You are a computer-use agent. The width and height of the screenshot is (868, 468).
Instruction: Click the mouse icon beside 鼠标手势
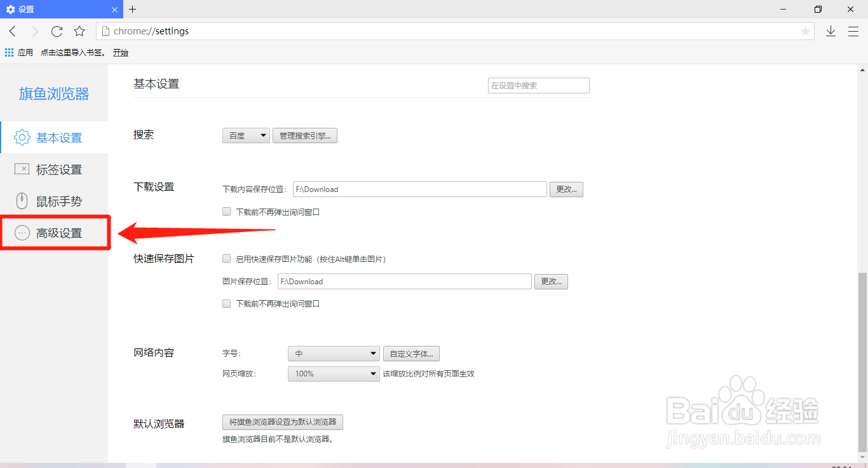point(22,201)
